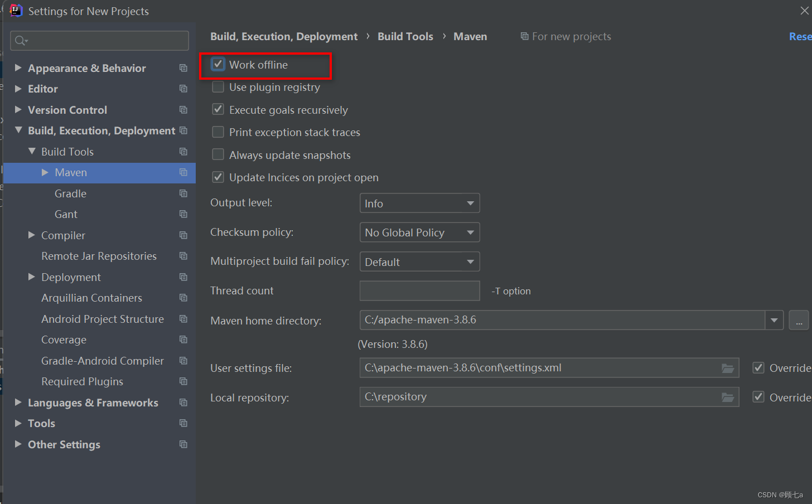Click the folder icon in Local repository field
Viewport: 812px width, 504px height.
coord(728,397)
